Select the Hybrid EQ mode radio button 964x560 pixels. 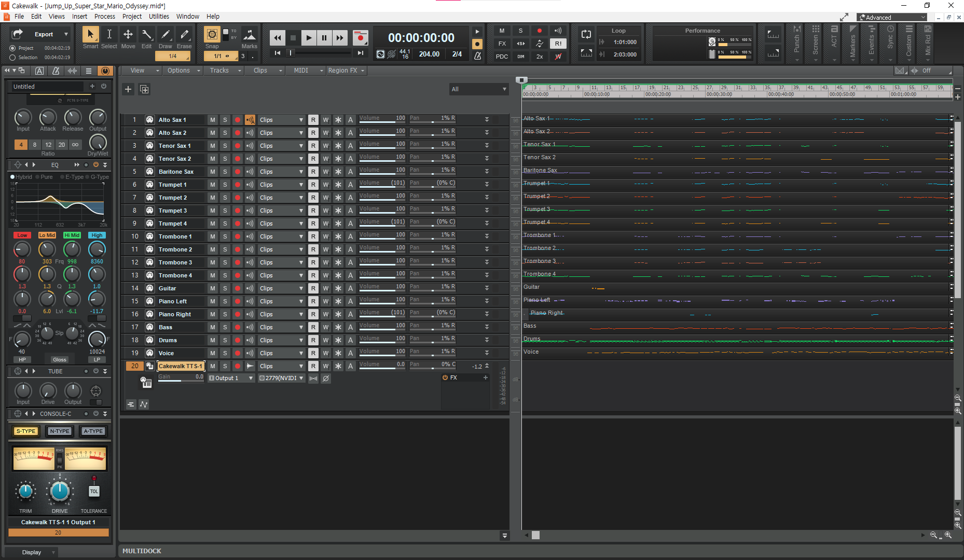point(12,177)
